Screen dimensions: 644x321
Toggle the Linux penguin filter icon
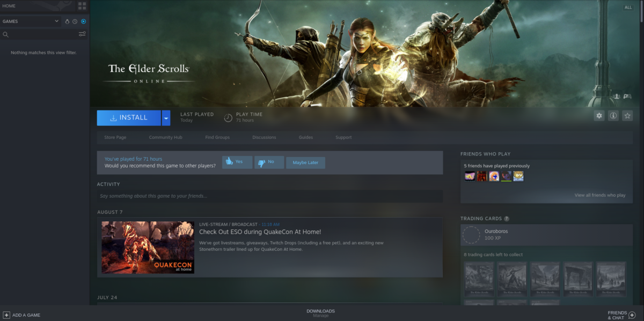(x=67, y=21)
